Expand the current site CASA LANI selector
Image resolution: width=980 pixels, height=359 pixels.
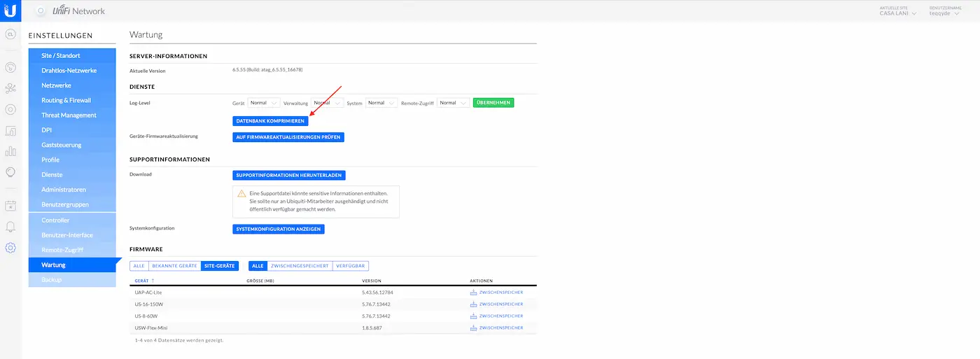coord(898,13)
